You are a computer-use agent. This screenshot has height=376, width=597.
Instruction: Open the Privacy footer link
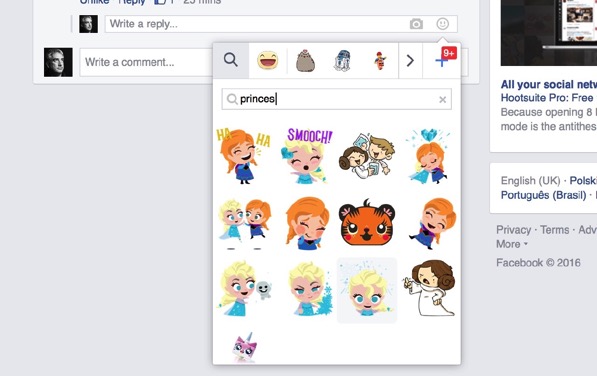coord(513,230)
